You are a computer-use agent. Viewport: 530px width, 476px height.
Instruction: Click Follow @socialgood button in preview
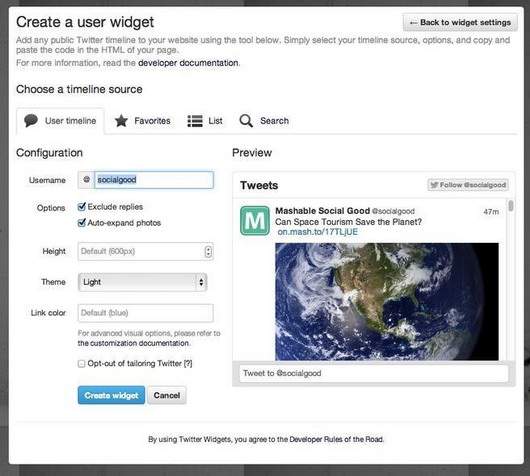click(x=468, y=185)
